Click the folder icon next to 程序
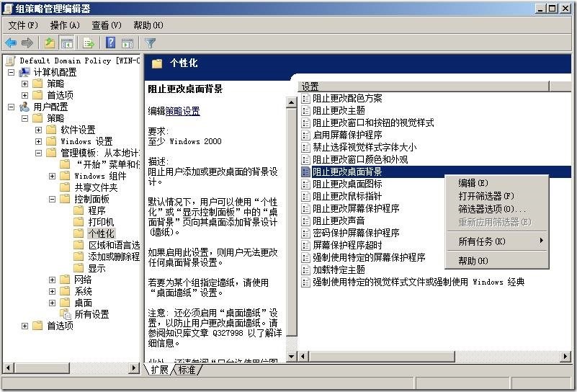 [79, 210]
